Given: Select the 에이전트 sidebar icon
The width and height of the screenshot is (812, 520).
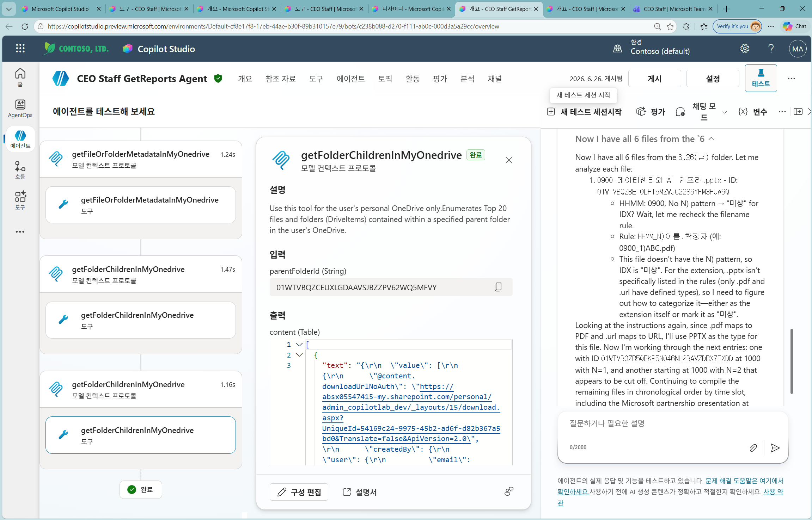Looking at the screenshot, I should point(20,140).
